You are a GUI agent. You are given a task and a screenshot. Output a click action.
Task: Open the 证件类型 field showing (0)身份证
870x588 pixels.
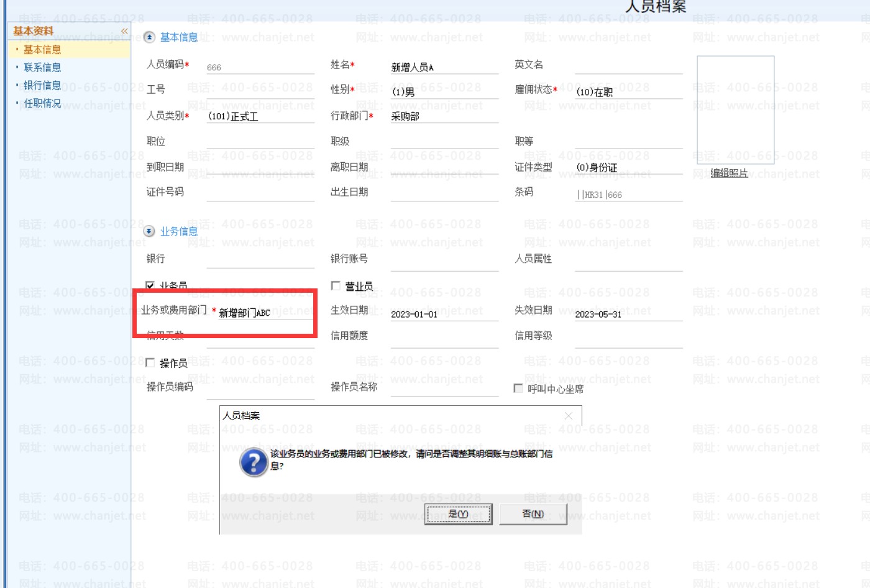tap(628, 167)
